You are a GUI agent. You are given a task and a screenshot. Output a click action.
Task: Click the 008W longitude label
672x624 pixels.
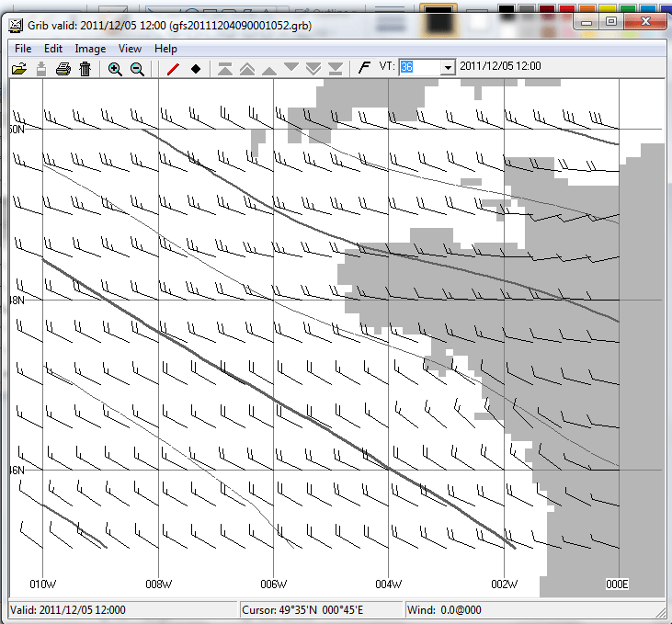158,584
